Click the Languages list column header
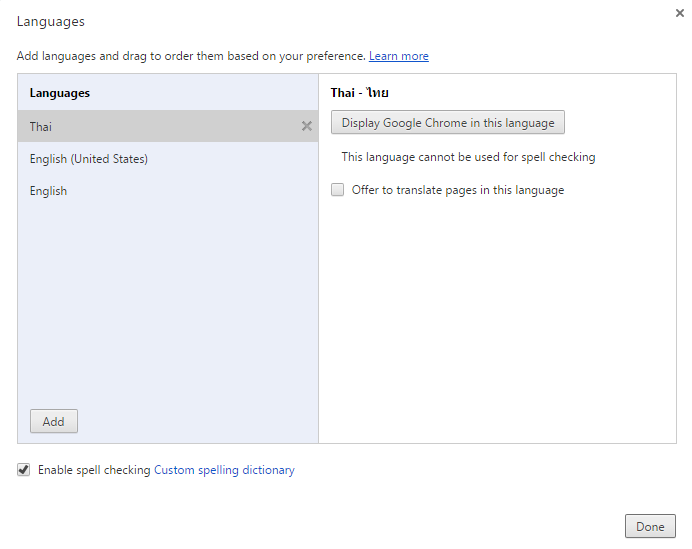692x549 pixels. (60, 93)
